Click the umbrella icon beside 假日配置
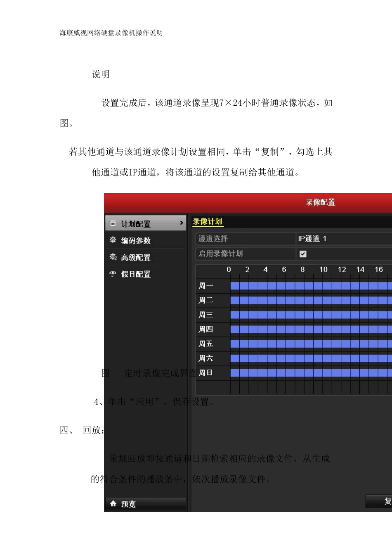The width and height of the screenshot is (392, 555). point(113,274)
